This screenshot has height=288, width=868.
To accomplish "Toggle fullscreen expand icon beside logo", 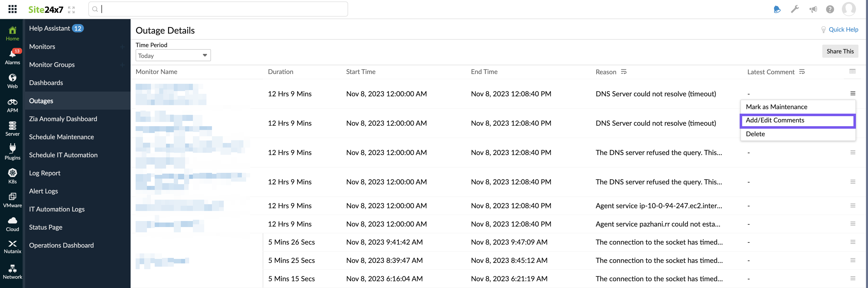I will click(x=71, y=10).
